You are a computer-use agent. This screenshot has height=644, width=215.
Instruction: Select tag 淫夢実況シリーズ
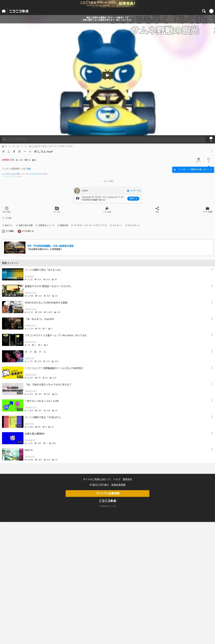[45, 225]
